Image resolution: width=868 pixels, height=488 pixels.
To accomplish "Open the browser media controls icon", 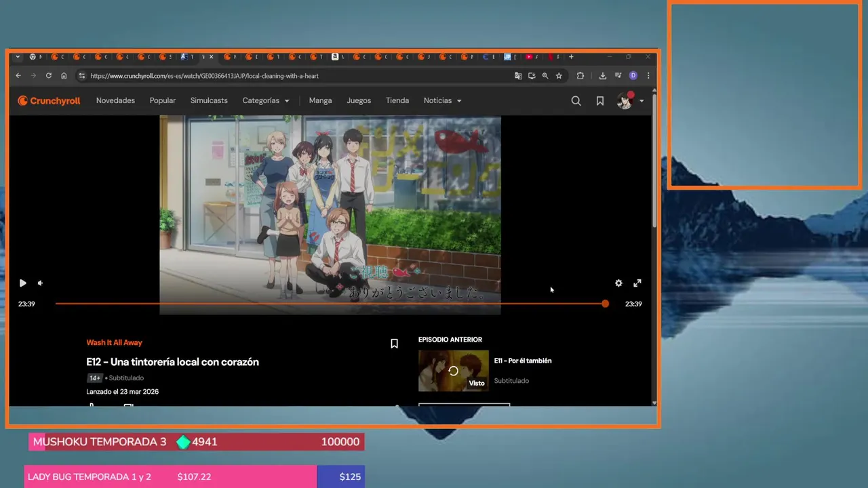I will coord(618,76).
